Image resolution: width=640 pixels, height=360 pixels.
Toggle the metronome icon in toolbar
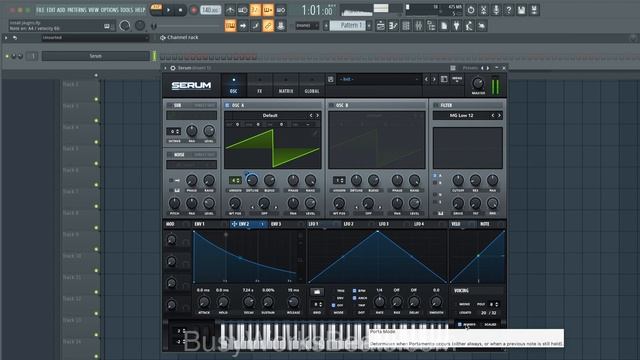pyautogui.click(x=230, y=10)
